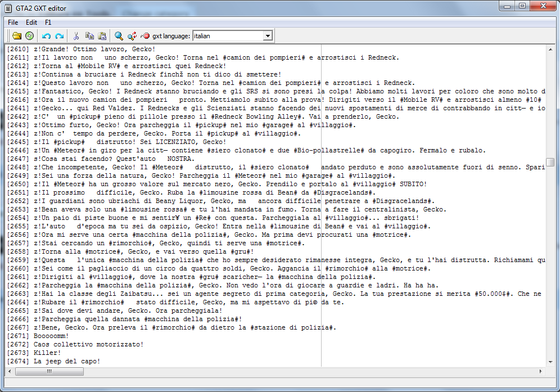Click the line "[2671] Booooomm!"
This screenshot has height=392, width=560.
coord(38,336)
